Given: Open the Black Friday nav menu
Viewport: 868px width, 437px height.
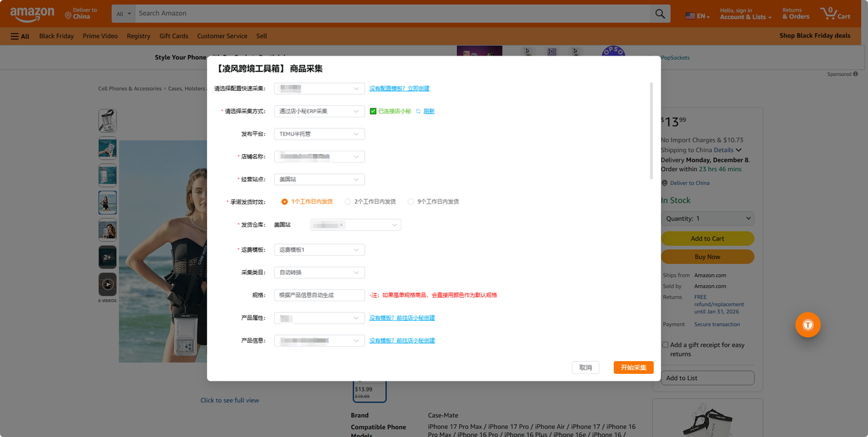Looking at the screenshot, I should pyautogui.click(x=56, y=35).
